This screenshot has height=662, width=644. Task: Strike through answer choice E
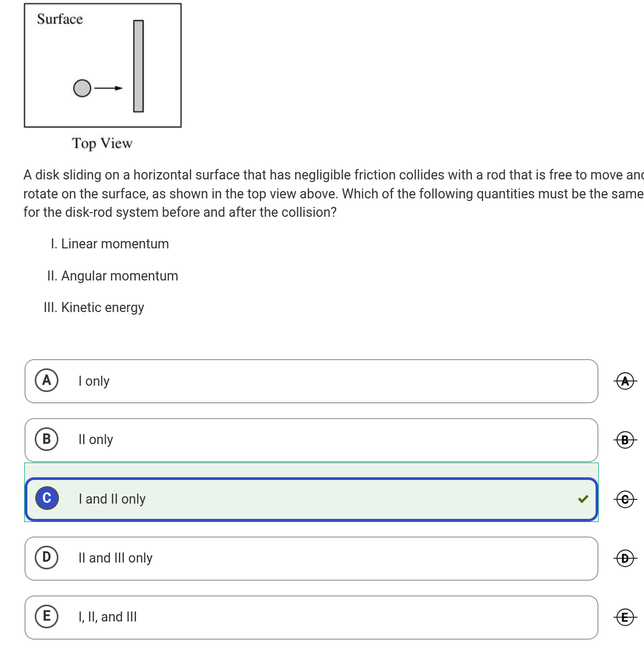625,617
